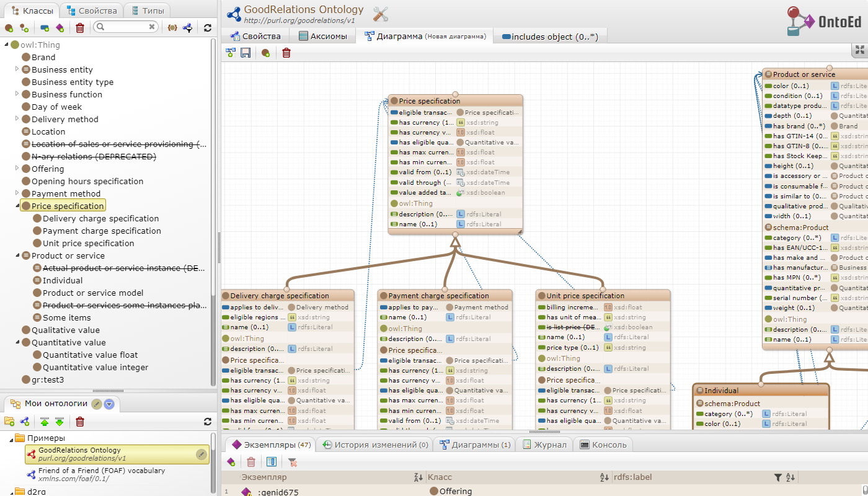The image size is (868, 496).
Task: Add a new ontology in My ontologies
Action: pyautogui.click(x=25, y=422)
